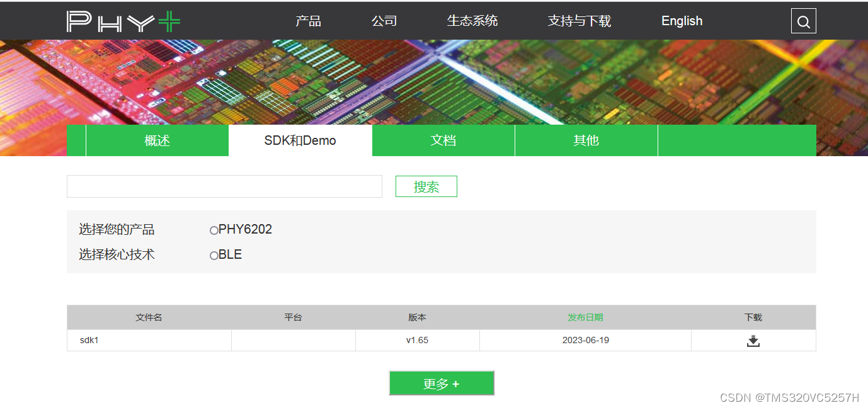Screen dimensions: 868x408
Task: Switch to the 文档 tab
Action: 443,140
